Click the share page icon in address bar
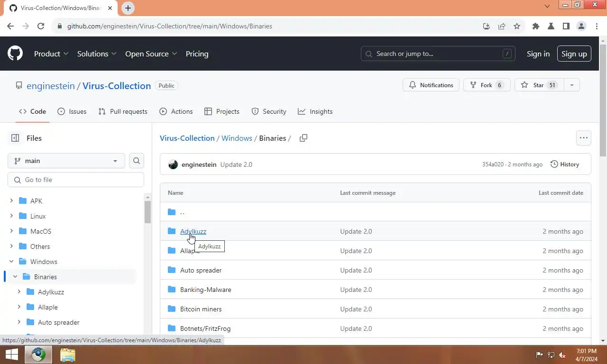Screen dimensions: 607x364 pyautogui.click(x=502, y=26)
